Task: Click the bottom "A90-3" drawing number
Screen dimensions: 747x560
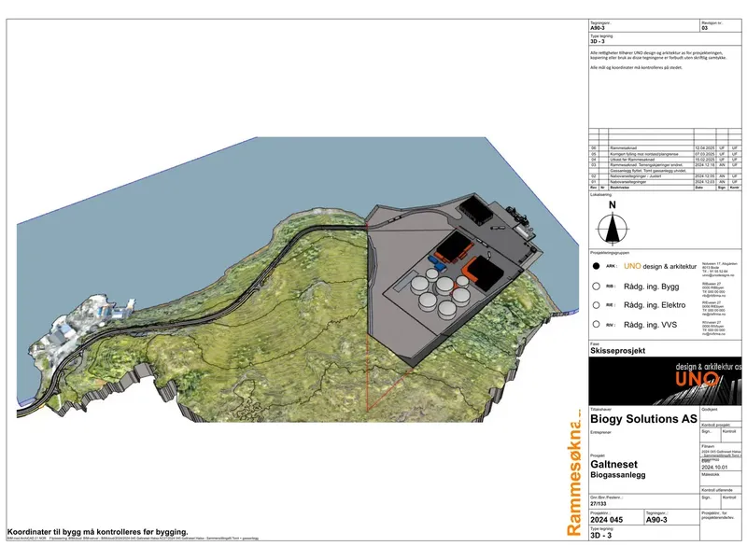Action: tap(656, 520)
